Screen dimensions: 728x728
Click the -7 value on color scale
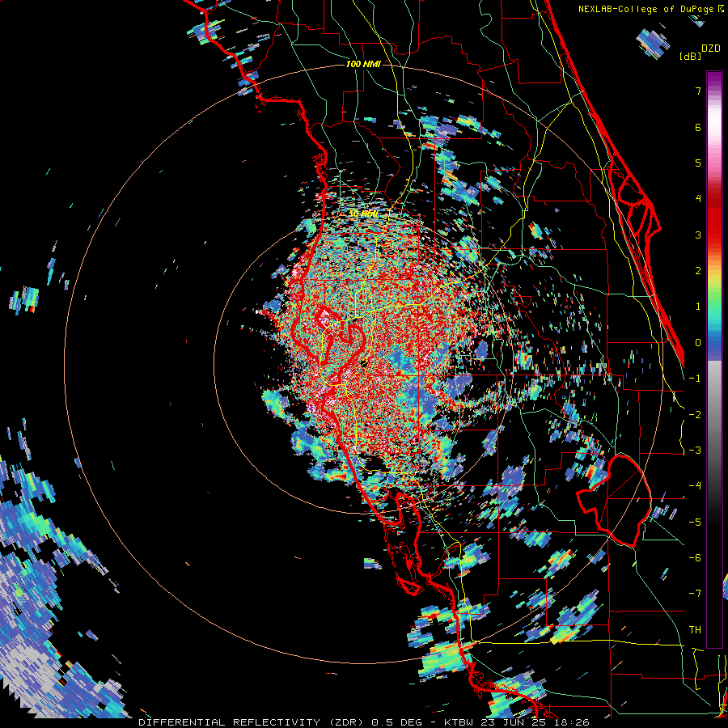[x=695, y=594]
